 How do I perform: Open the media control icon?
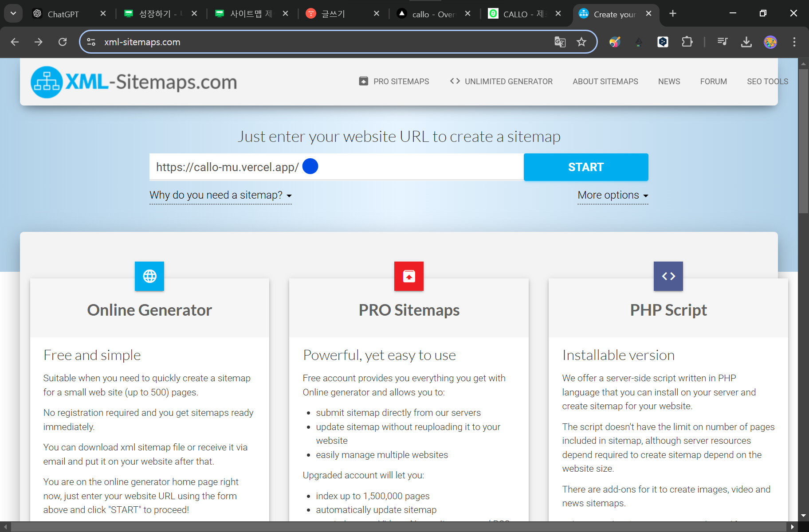pos(723,42)
